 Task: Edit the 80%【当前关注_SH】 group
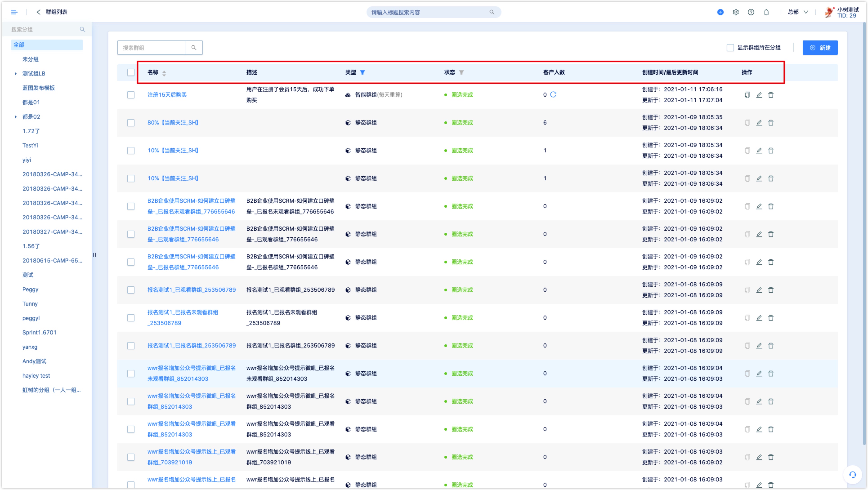[759, 123]
